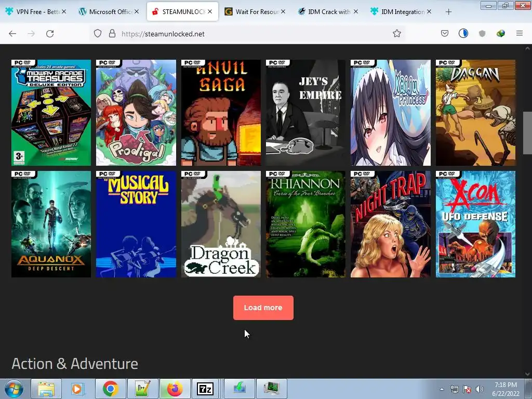
Task: Bookmark this page with the star
Action: click(x=396, y=34)
